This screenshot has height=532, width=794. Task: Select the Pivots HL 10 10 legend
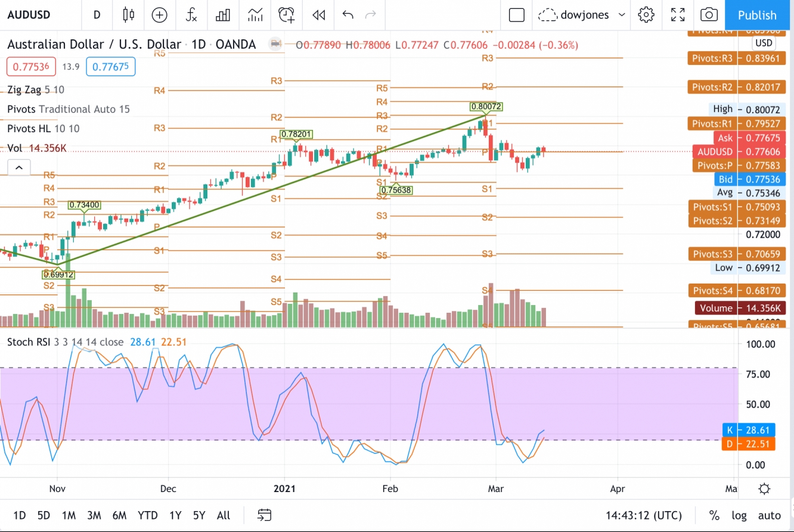tap(44, 129)
